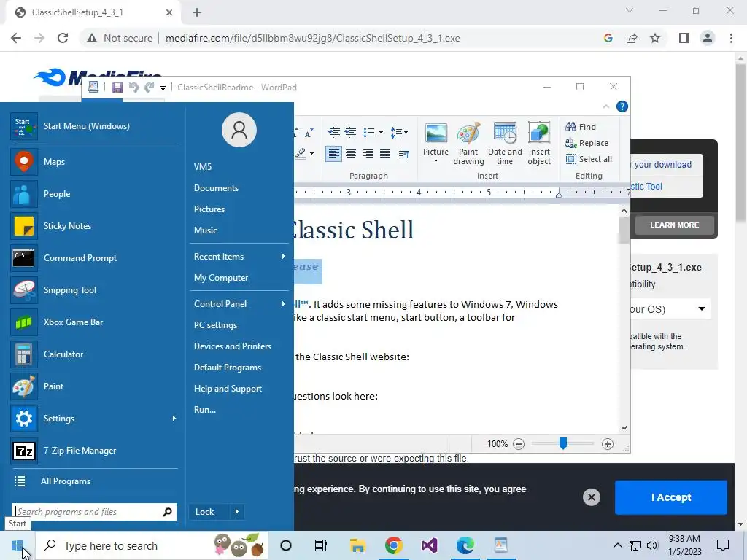Viewport: 747px width, 560px height.
Task: Open Visual Studio from the taskbar
Action: click(x=429, y=545)
